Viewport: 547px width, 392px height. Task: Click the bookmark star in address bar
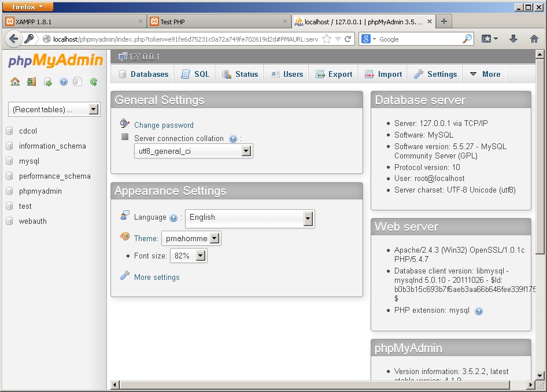pyautogui.click(x=327, y=39)
